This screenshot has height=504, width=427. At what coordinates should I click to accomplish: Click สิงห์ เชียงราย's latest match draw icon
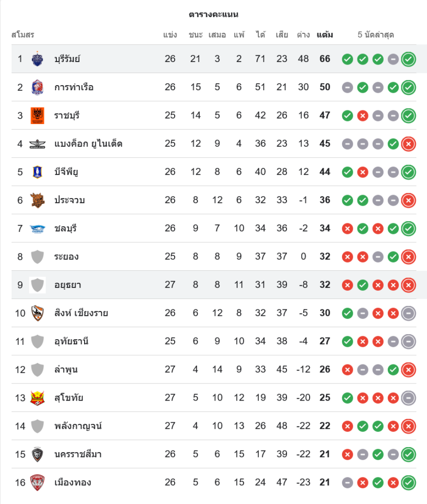408,313
